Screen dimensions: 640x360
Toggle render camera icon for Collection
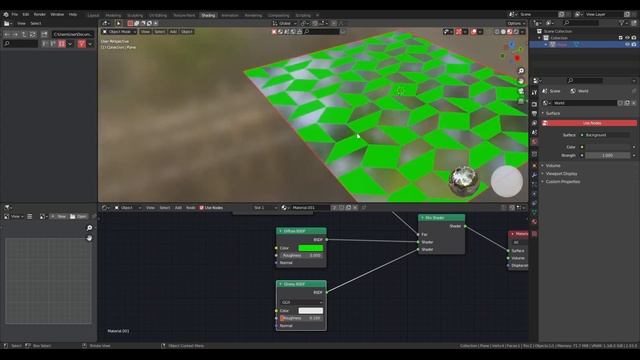pos(634,38)
